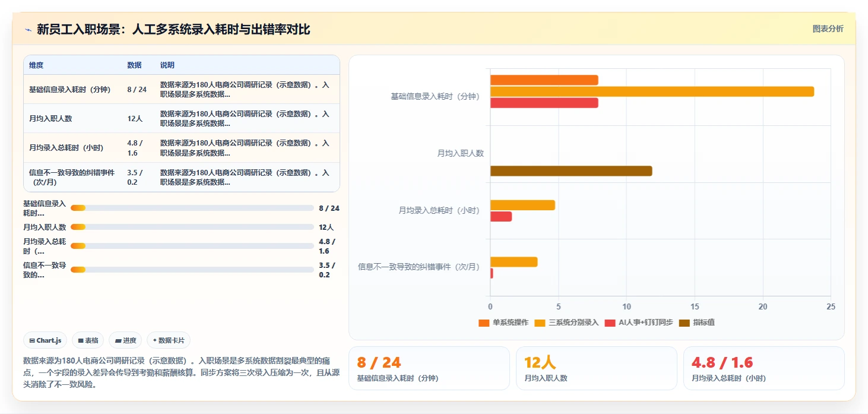Open the 8 / 24 data card
This screenshot has height=414, width=868.
coord(429,368)
